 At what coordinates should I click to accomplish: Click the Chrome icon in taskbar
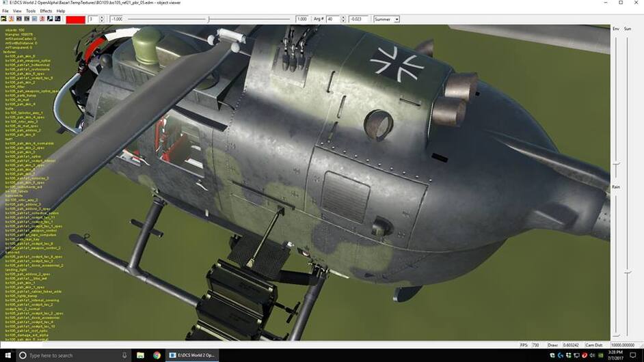point(157,355)
